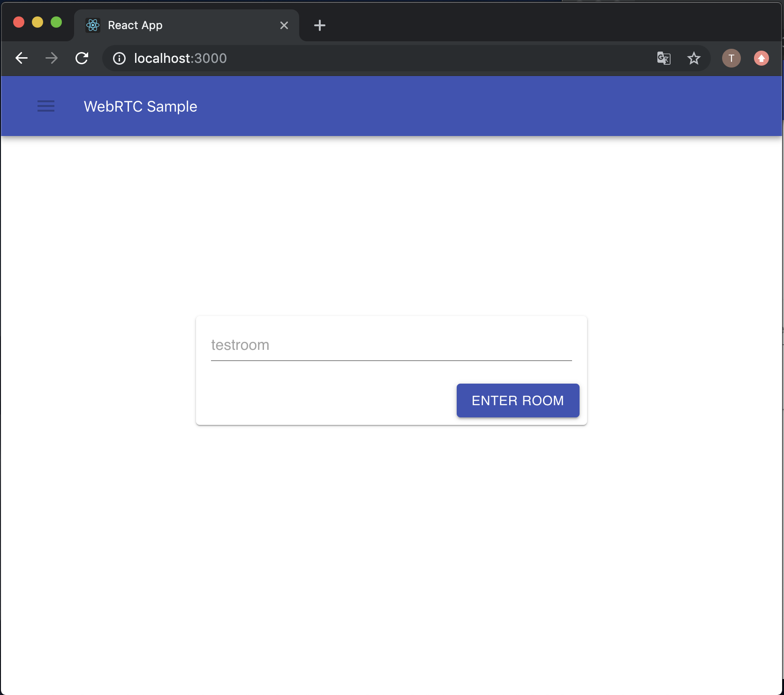Click the browser forward arrow
Screen dimensions: 784x695
[52, 58]
